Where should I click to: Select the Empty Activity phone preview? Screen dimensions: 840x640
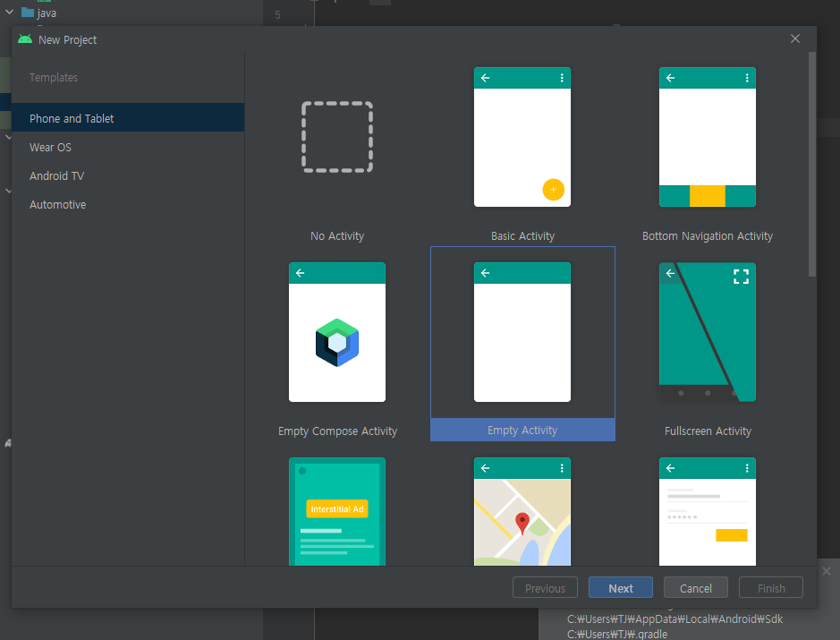[x=522, y=332]
